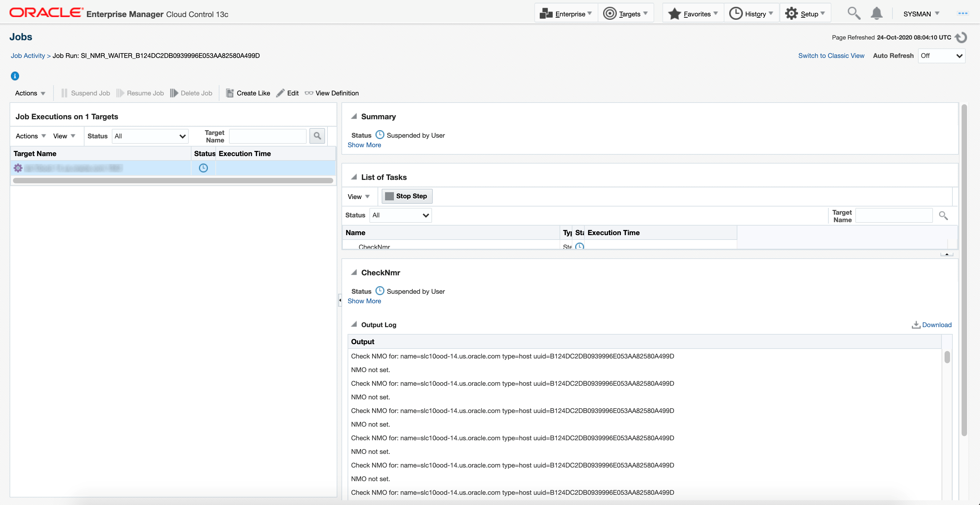Image resolution: width=980 pixels, height=505 pixels.
Task: Click the Job Activity breadcrumb link
Action: tap(28, 56)
